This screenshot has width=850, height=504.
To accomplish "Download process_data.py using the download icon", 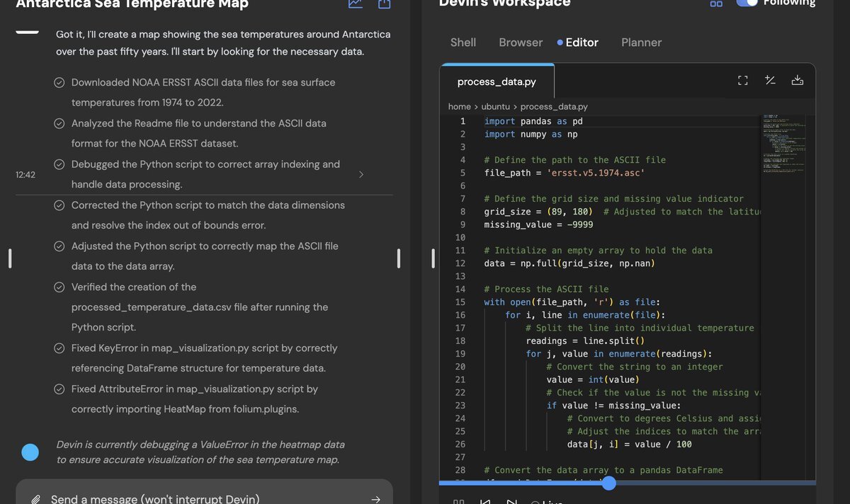I will tap(798, 80).
